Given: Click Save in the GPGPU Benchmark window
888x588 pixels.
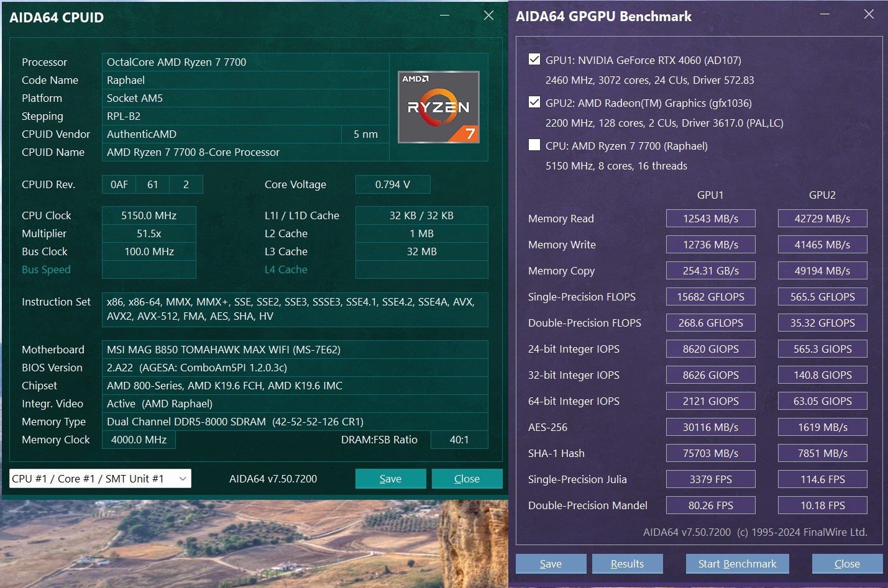Looking at the screenshot, I should tap(551, 564).
